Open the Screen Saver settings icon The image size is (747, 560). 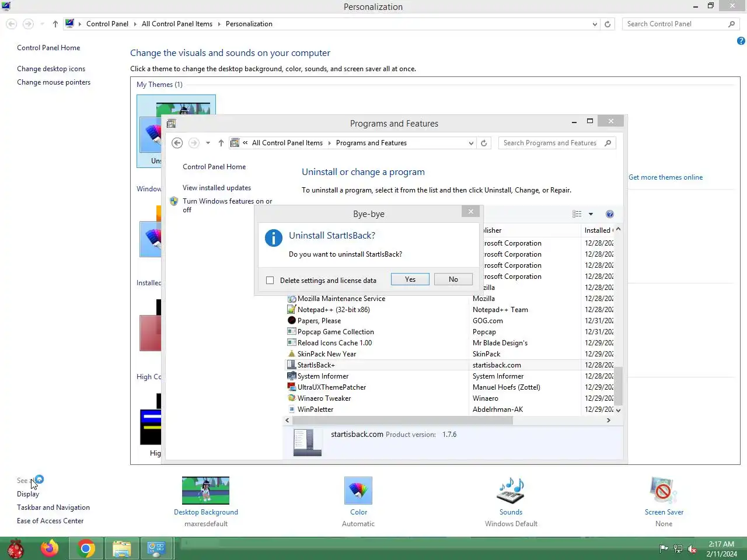[664, 491]
